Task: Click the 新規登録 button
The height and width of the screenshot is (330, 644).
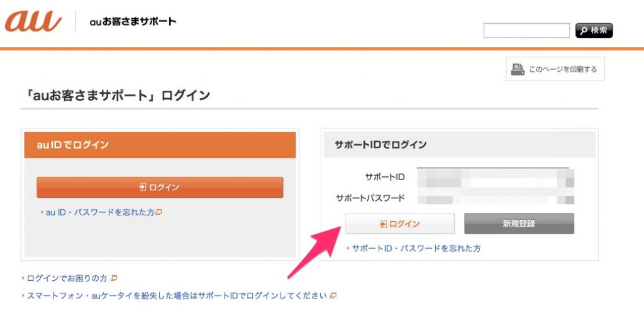Action: point(519,224)
